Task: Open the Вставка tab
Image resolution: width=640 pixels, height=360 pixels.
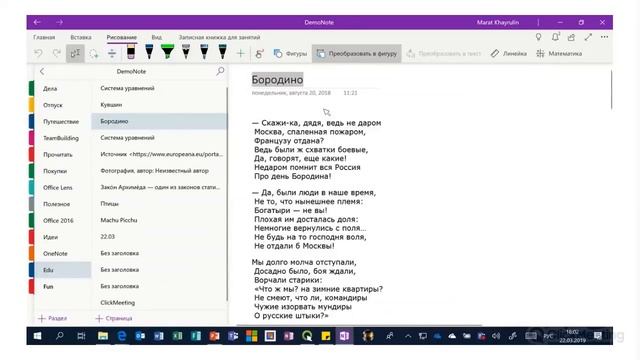Action: 81,37
